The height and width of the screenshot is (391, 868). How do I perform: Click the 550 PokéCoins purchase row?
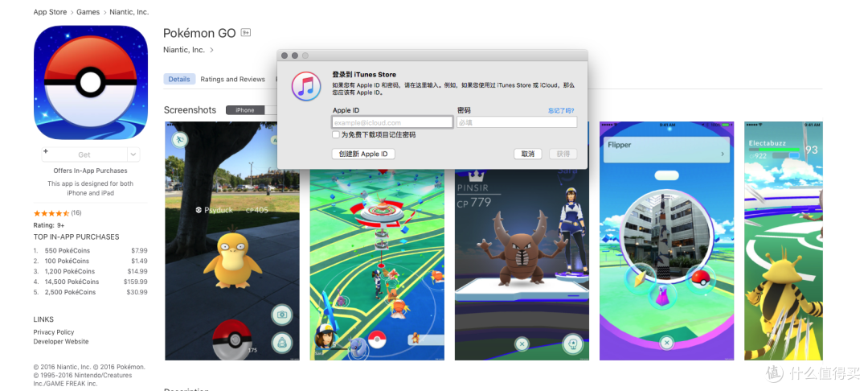pos(90,250)
